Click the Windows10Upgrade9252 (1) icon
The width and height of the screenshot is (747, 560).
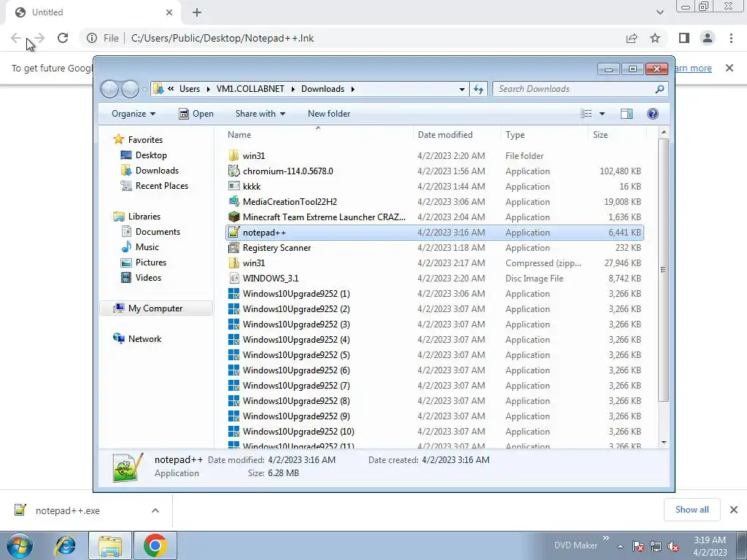(x=233, y=293)
